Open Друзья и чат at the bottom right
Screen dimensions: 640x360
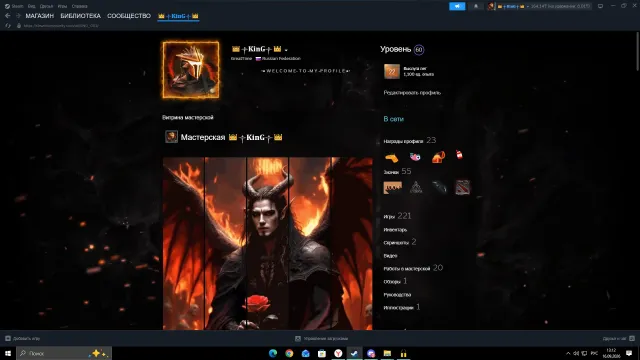click(618, 338)
